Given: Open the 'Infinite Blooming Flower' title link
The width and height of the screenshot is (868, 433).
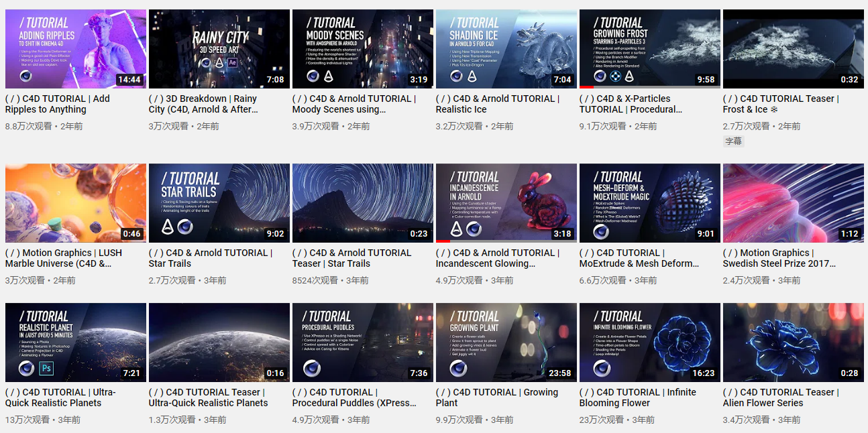Looking at the screenshot, I should click(637, 397).
